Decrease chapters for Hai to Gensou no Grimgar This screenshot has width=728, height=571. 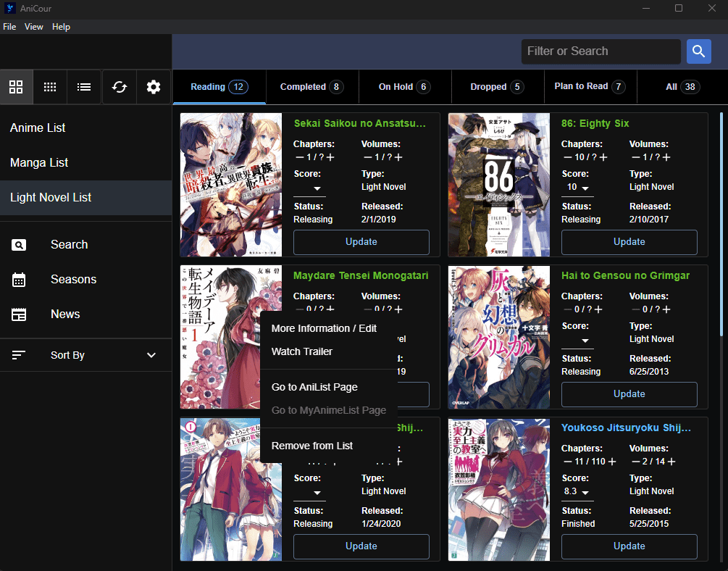568,309
